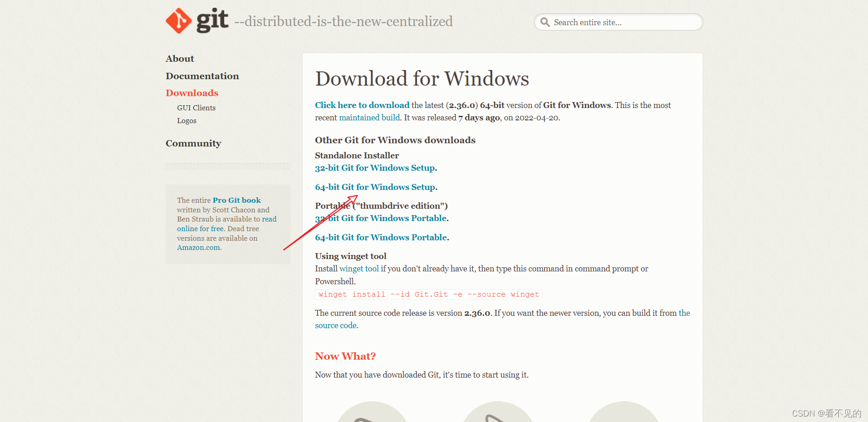Click the winget install command text
The image size is (868, 422).
(x=429, y=294)
